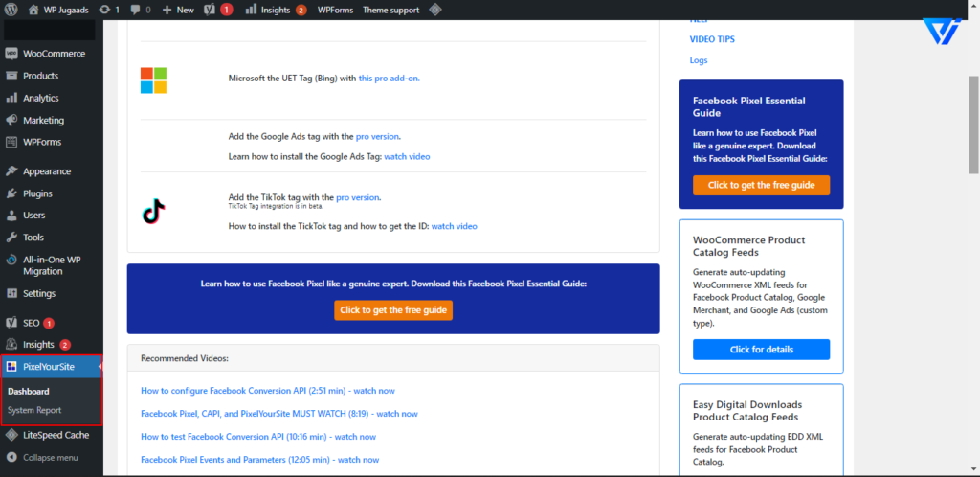Image resolution: width=980 pixels, height=477 pixels.
Task: Click the plus New item in admin bar
Action: pyautogui.click(x=178, y=10)
